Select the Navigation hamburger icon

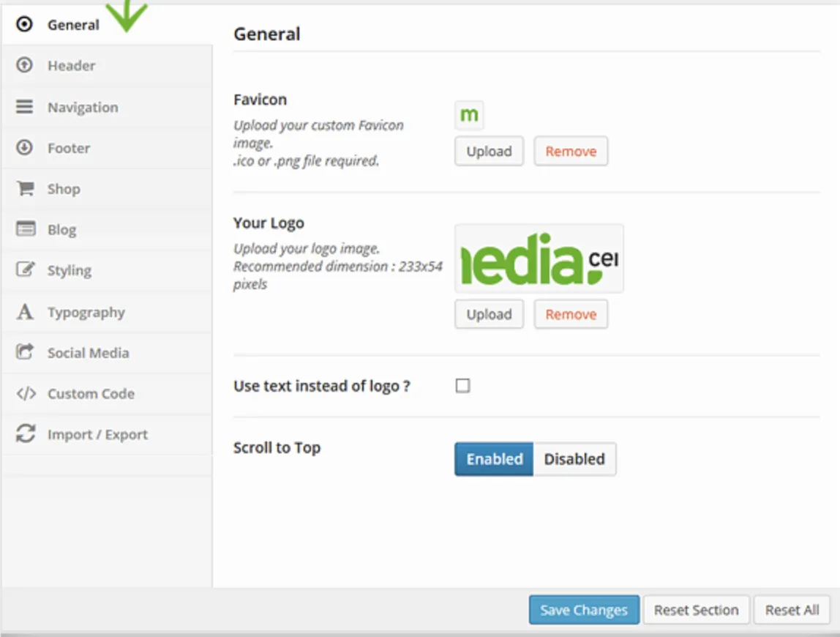tap(24, 106)
